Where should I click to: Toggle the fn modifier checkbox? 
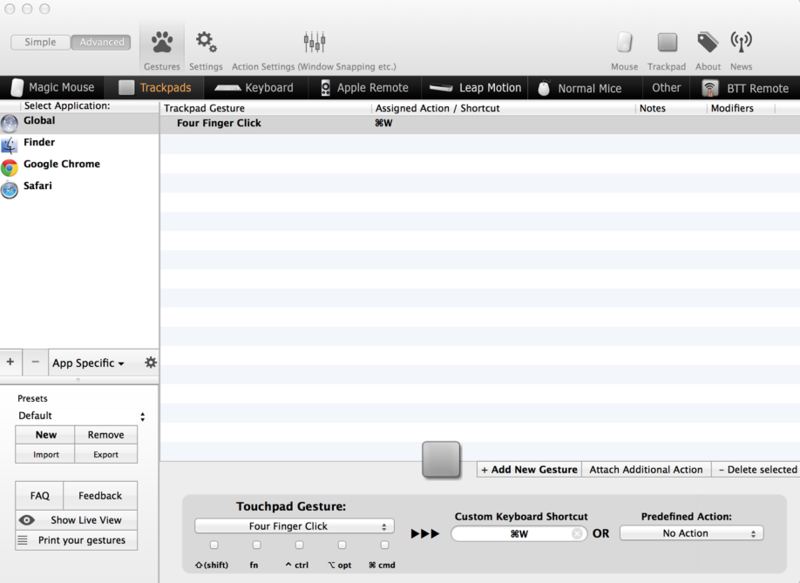pos(257,545)
